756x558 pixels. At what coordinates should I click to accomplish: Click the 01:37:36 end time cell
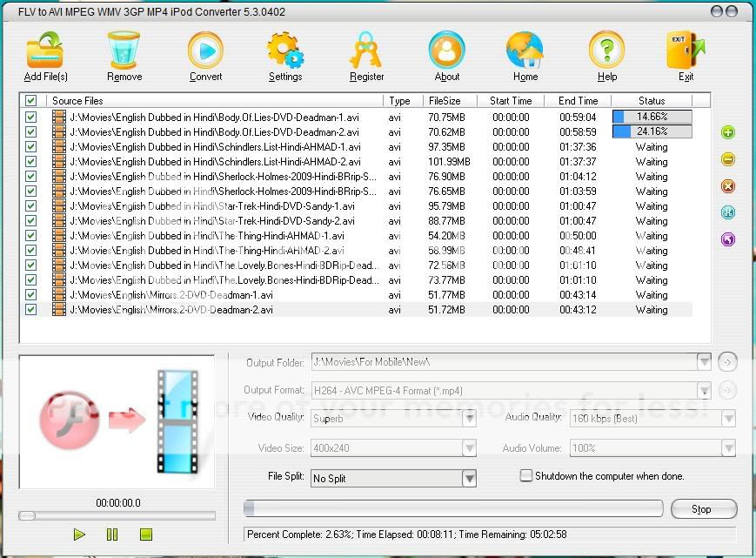(x=578, y=146)
